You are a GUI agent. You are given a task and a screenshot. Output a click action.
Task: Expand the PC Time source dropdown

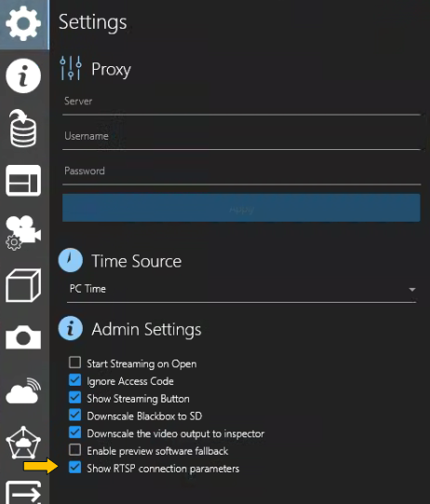point(241,290)
